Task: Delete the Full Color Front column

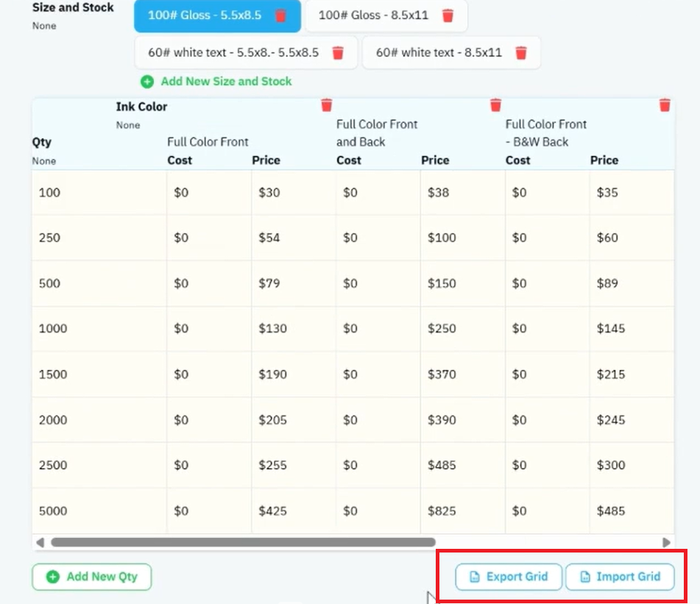Action: [x=327, y=105]
